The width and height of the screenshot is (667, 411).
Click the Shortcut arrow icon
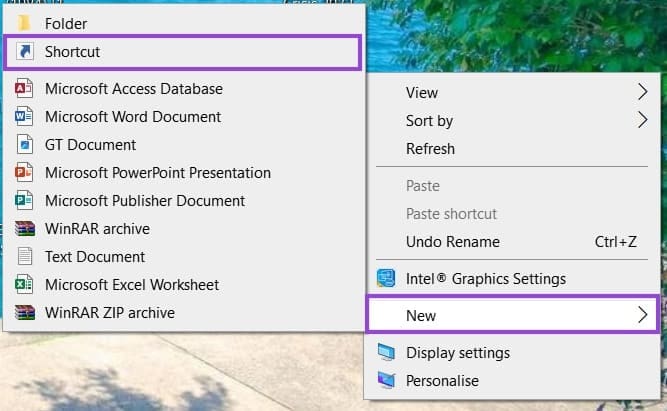[25, 51]
